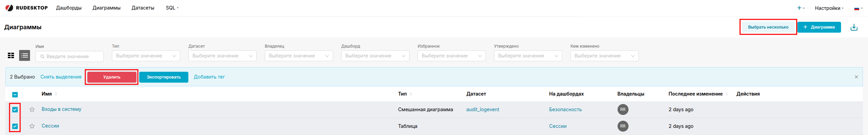Viewport: 868px width, 135px height.
Task: Switch to list view icon
Action: pyautogui.click(x=25, y=55)
